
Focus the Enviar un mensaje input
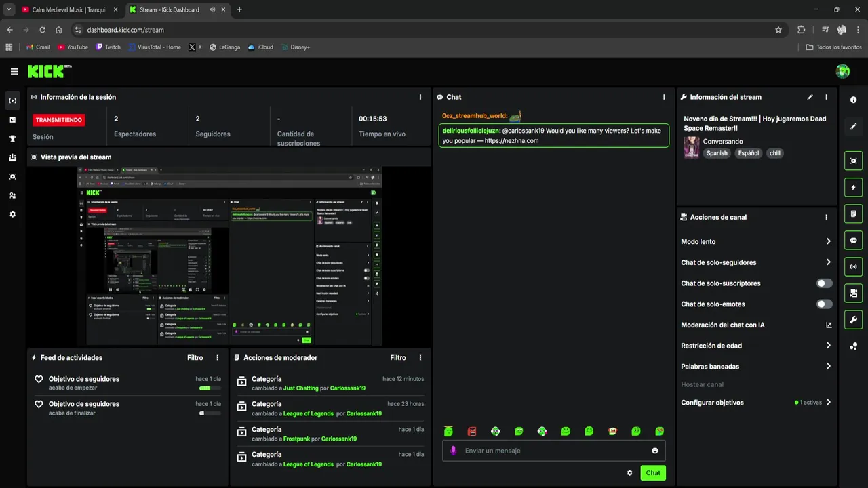click(x=554, y=451)
